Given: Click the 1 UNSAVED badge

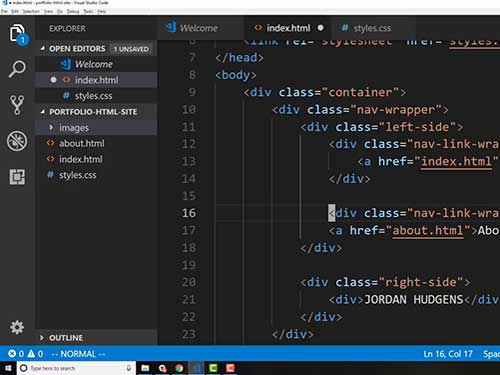Looking at the screenshot, I should (x=131, y=49).
